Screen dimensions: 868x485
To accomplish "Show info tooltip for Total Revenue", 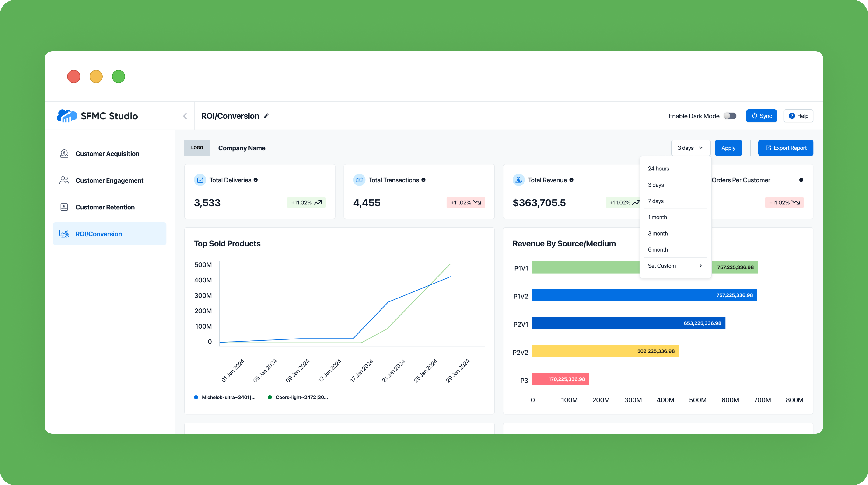I will 571,180.
